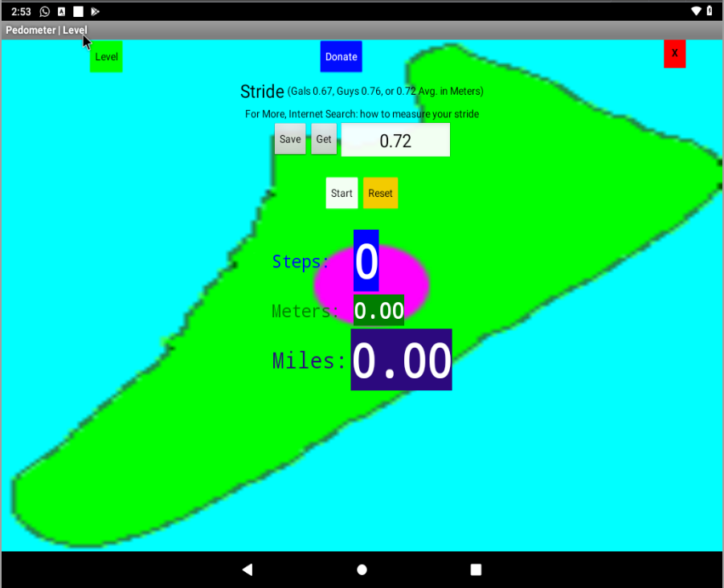Click the Stride heading text
Screen dimensions: 724x588
click(x=262, y=92)
